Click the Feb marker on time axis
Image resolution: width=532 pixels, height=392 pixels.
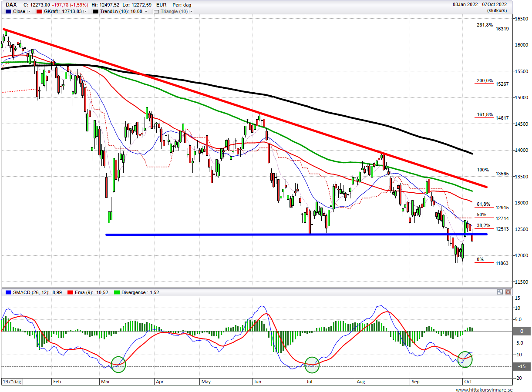pyautogui.click(x=57, y=382)
